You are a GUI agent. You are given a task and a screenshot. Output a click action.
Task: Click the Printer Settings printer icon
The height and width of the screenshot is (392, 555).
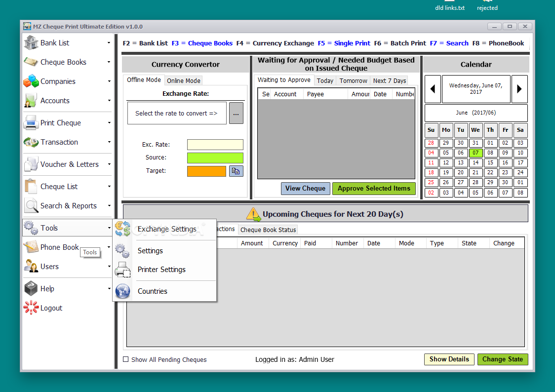(122, 270)
